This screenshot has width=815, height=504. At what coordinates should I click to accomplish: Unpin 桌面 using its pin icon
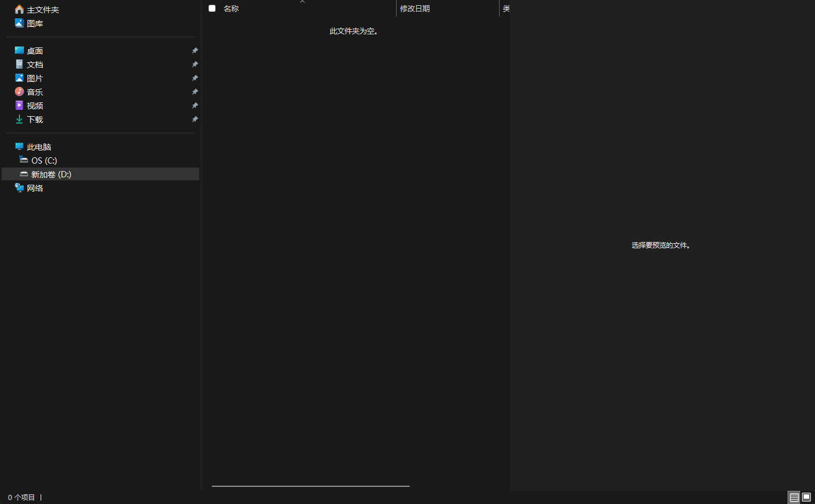195,50
